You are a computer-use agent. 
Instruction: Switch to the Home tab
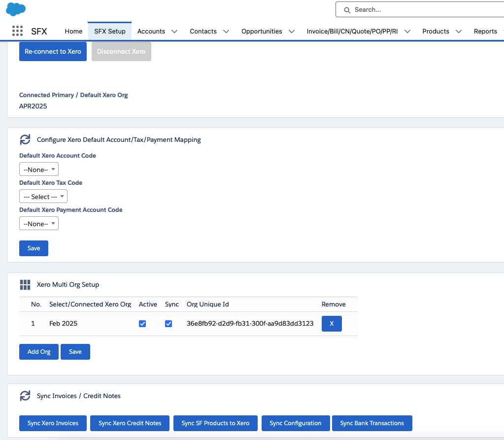tap(73, 32)
